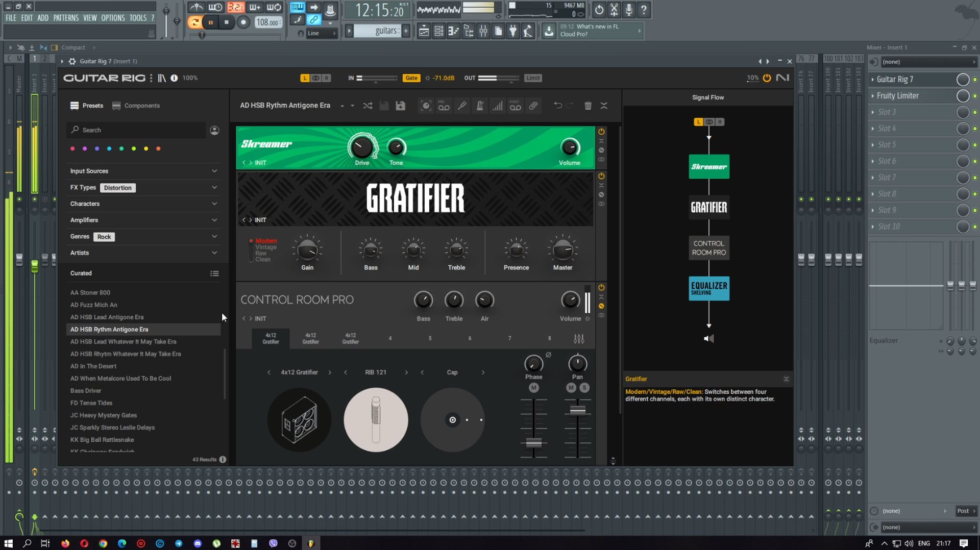This screenshot has height=550, width=980.
Task: Select AD In The Desert preset
Action: coord(93,366)
